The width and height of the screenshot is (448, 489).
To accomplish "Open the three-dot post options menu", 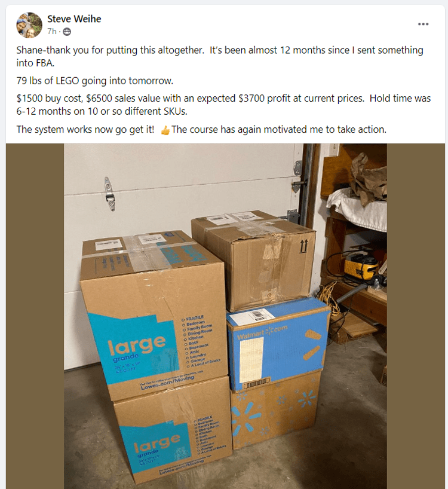I will click(x=423, y=24).
